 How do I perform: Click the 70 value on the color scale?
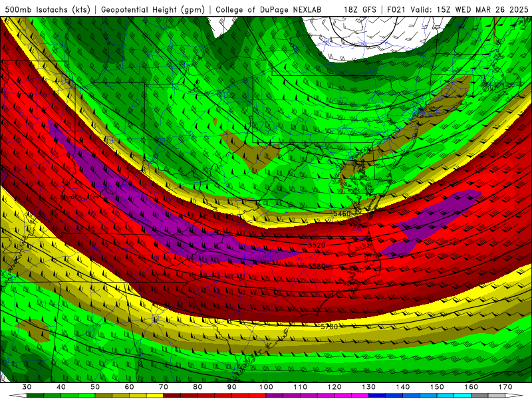pos(164,387)
